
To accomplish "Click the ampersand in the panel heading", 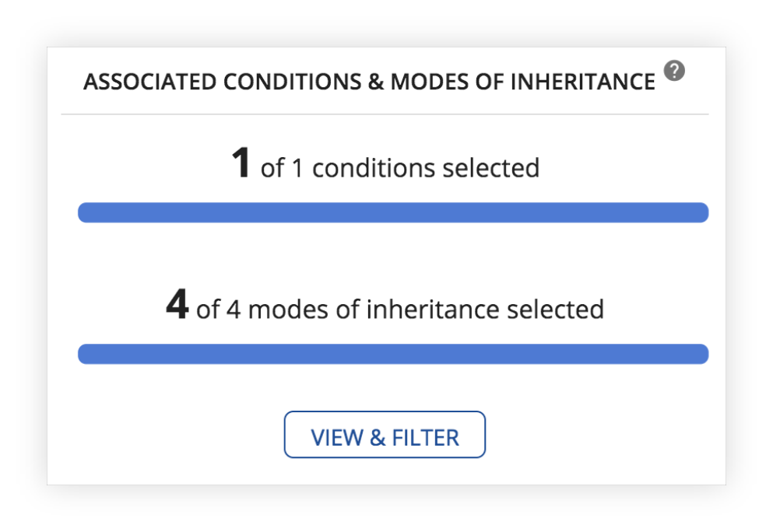I will point(376,82).
